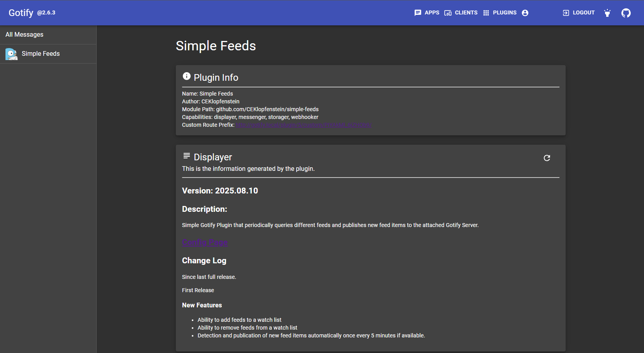The height and width of the screenshot is (353, 644).
Task: Click the 'Version: 2025.08.10' heading
Action: pyautogui.click(x=220, y=191)
